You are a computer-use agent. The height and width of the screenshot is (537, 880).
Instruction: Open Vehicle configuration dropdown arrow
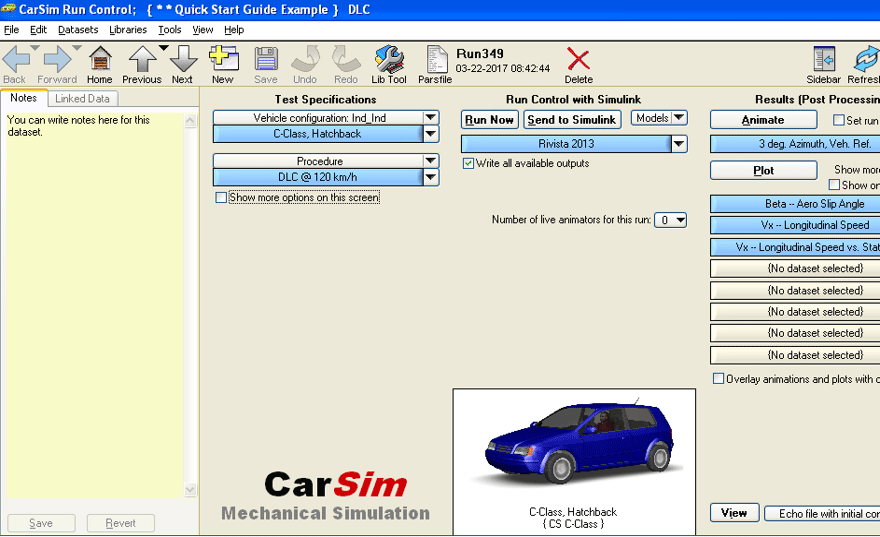coord(430,118)
